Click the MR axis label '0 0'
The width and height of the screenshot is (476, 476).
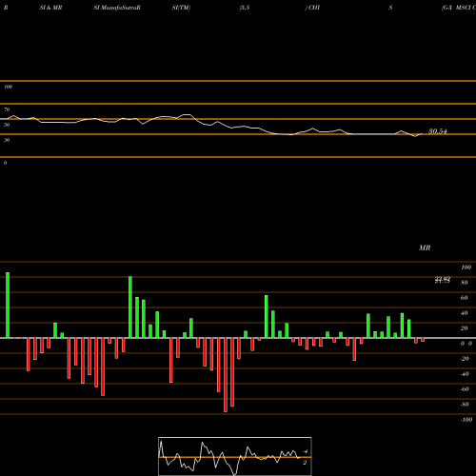(x=466, y=344)
